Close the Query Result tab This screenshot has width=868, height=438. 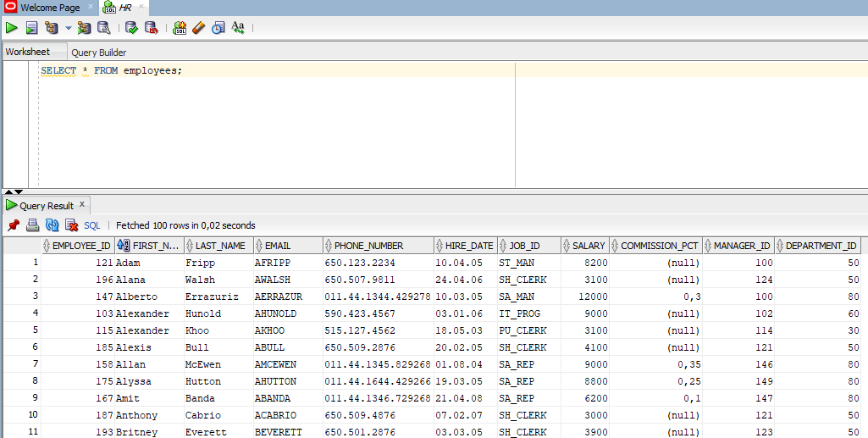point(82,205)
